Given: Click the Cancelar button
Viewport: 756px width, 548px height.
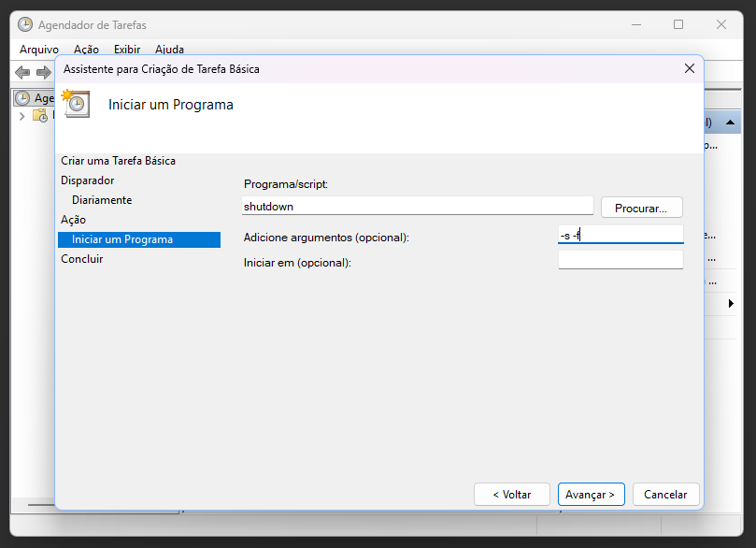Looking at the screenshot, I should point(665,495).
